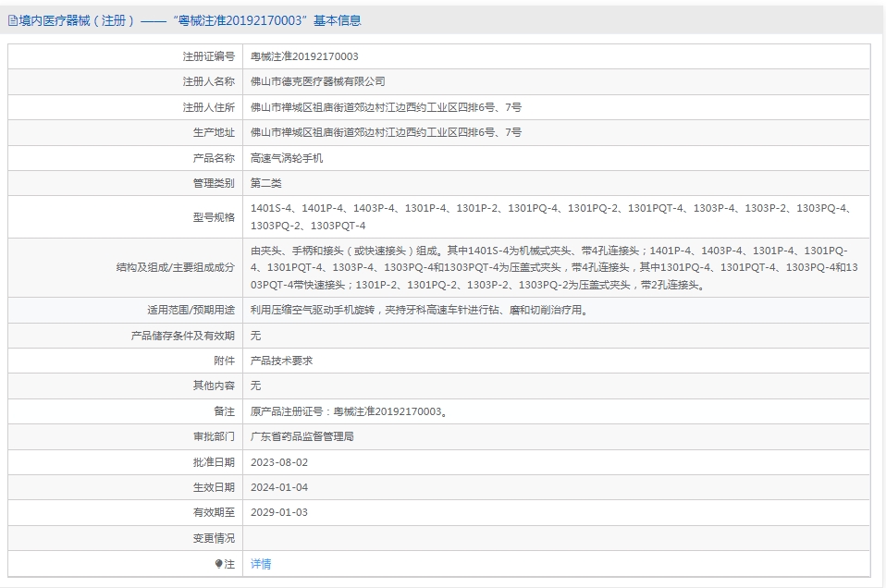Select approval date 2023-08-02

pyautogui.click(x=279, y=462)
